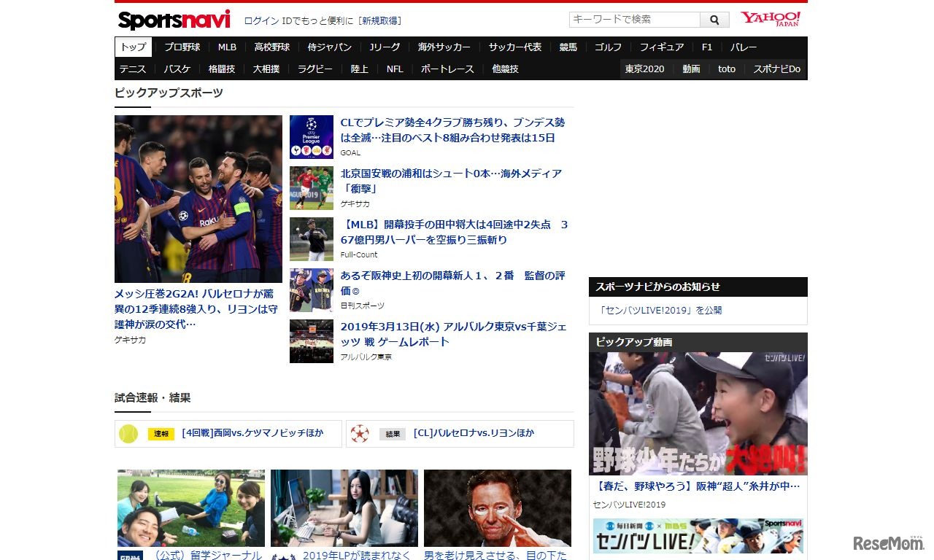Go to the 動画 section

pyautogui.click(x=692, y=69)
